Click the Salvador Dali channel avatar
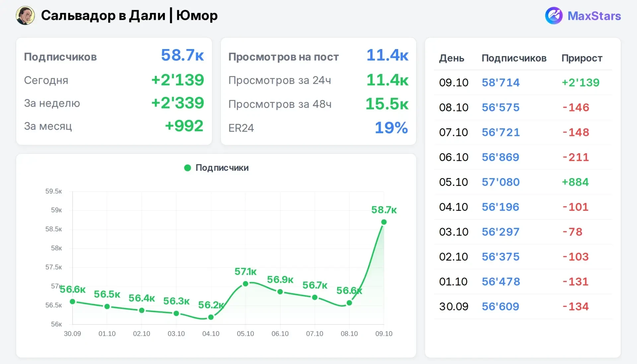This screenshot has width=637, height=364. coord(25,15)
